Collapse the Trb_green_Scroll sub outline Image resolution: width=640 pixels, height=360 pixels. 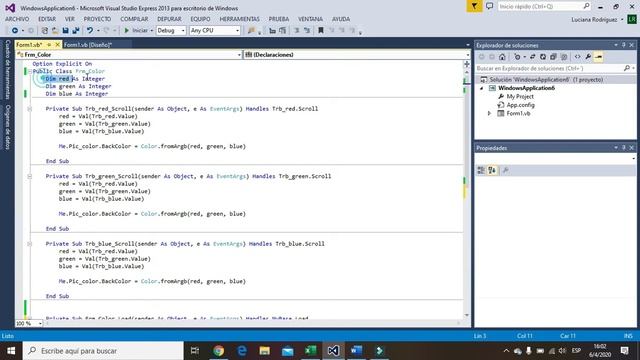click(x=29, y=176)
